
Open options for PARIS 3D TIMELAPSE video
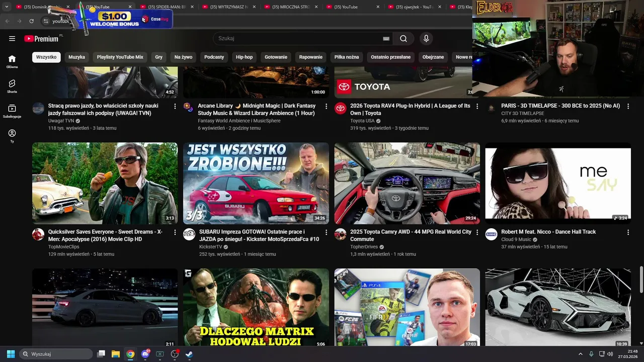coord(628,107)
